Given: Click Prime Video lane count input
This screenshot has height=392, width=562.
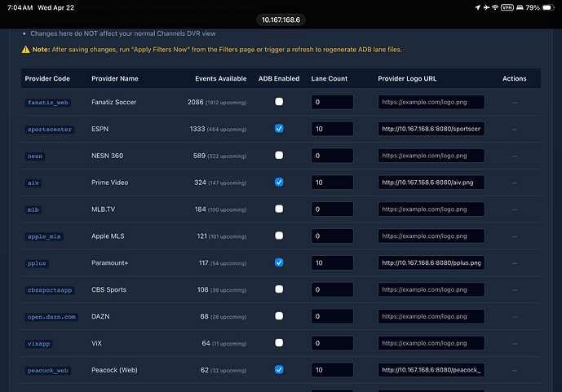Looking at the screenshot, I should [332, 183].
